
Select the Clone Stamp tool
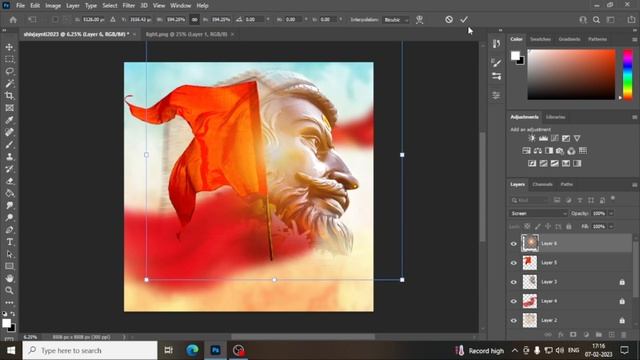(x=9, y=157)
